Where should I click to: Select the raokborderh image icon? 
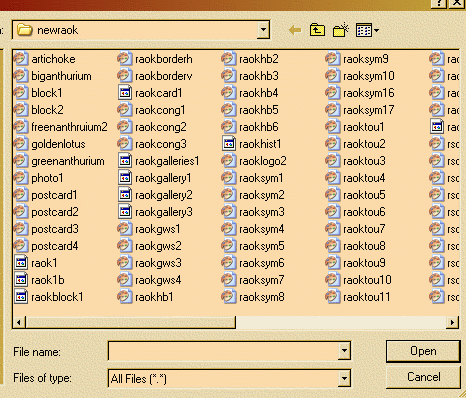[x=125, y=59]
